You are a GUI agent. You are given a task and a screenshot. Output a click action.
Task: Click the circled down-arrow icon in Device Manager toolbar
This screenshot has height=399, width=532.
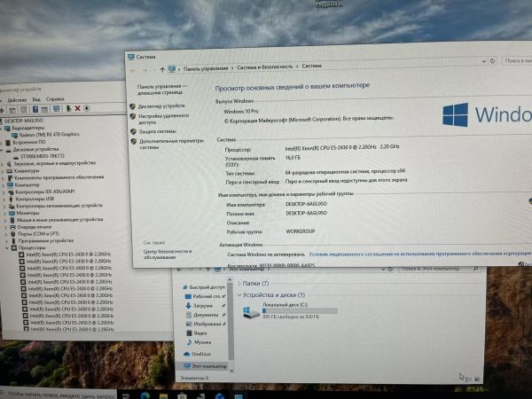coord(87,108)
